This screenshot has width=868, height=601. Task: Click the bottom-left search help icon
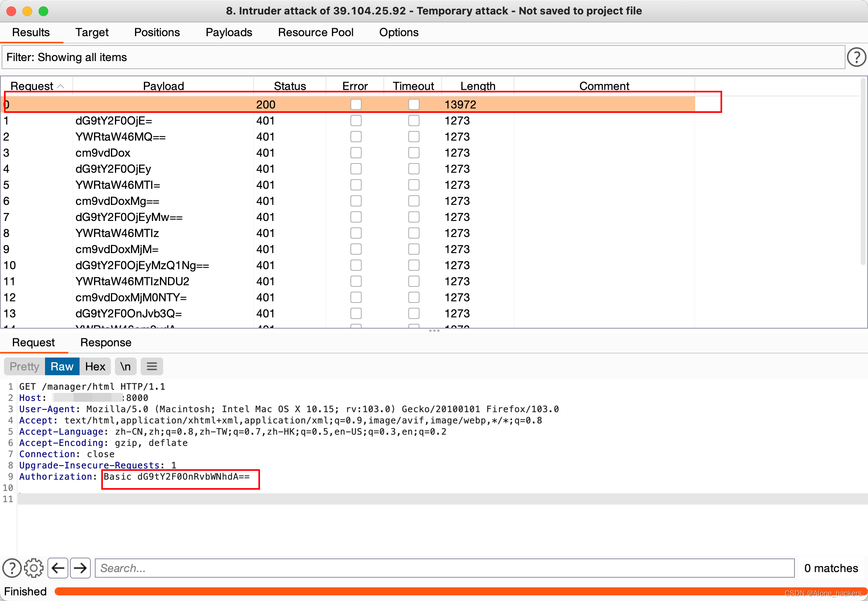(x=12, y=568)
